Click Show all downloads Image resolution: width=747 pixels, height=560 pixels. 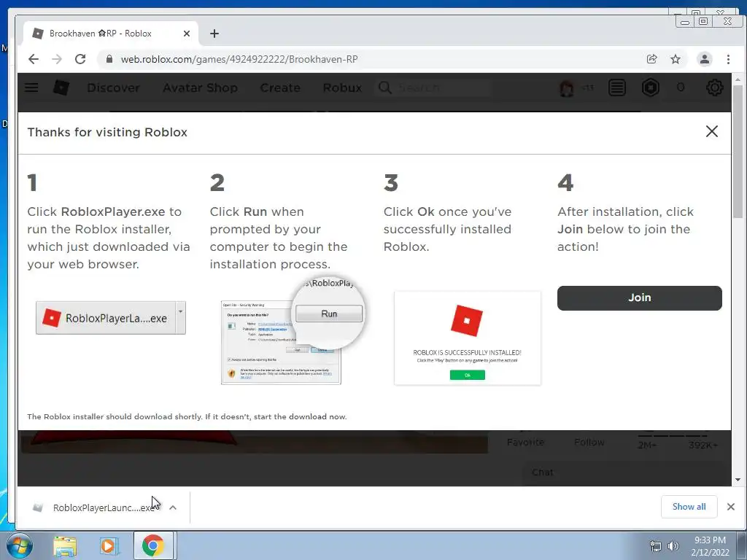pyautogui.click(x=689, y=507)
